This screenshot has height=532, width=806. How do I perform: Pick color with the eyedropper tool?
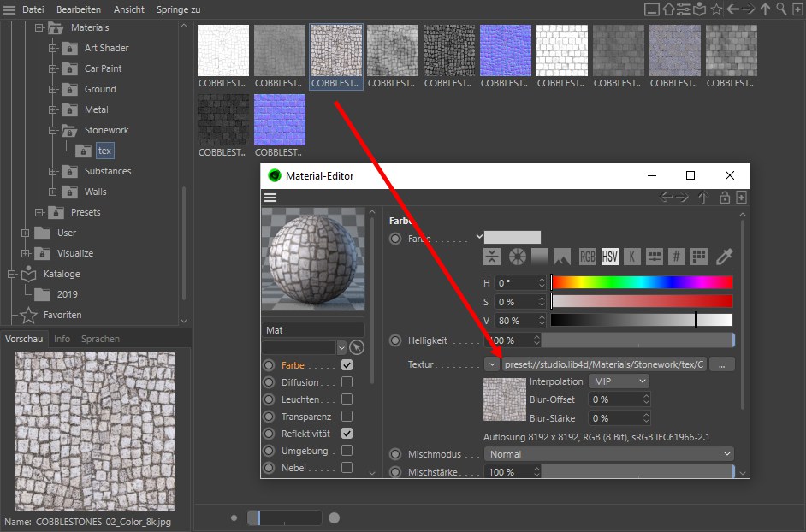click(724, 257)
